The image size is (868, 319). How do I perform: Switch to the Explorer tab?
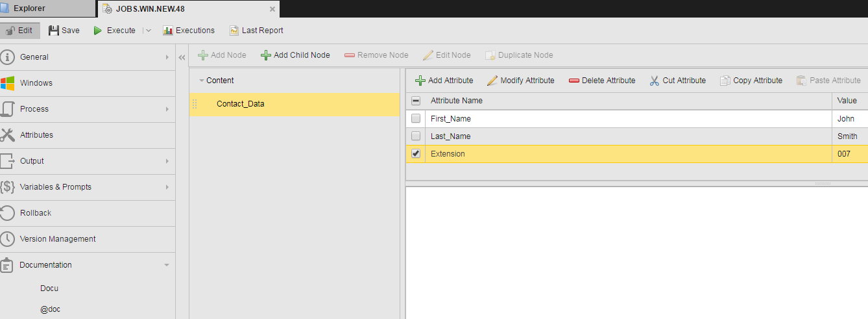pyautogui.click(x=47, y=8)
